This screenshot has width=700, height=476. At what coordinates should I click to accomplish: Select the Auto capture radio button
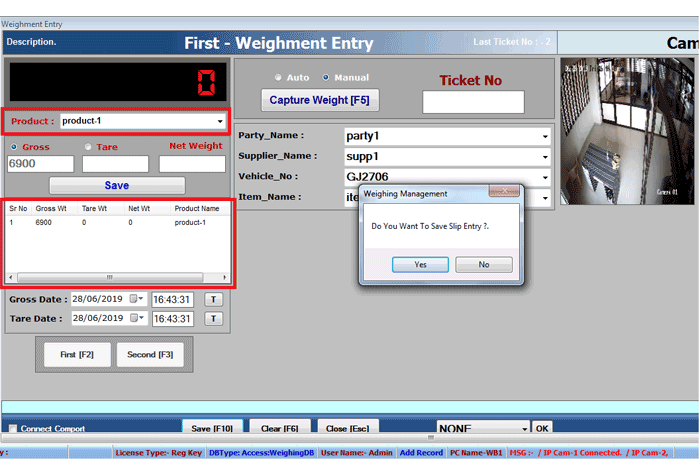coord(278,78)
